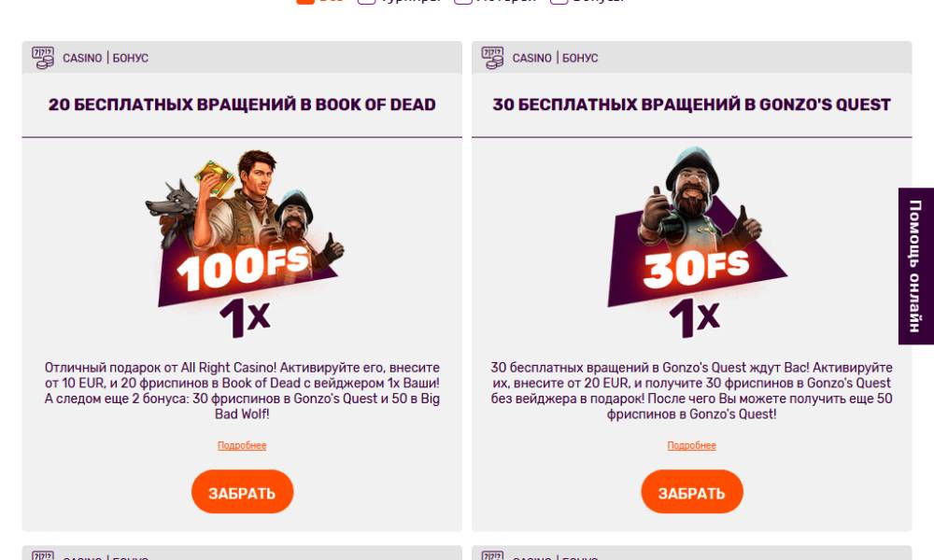This screenshot has width=934, height=560.
Task: Click the 1x wager badge under 100FS
Action: [245, 318]
